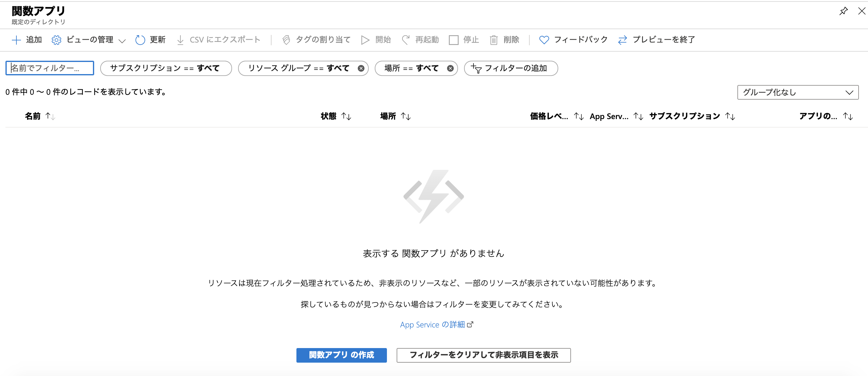Remove the リソース グループ filter with X
The height and width of the screenshot is (376, 868).
[x=361, y=68]
